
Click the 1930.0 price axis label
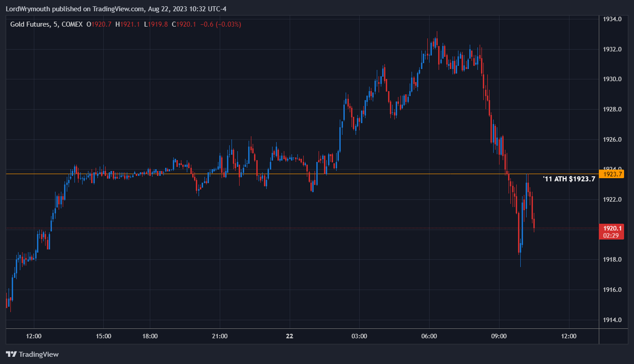612,79
